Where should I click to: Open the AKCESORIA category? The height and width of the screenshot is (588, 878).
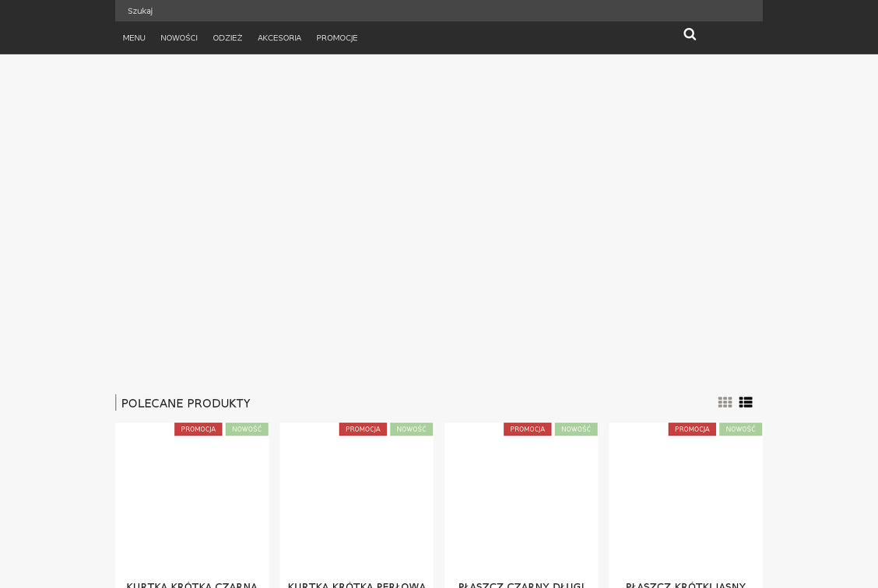(279, 38)
